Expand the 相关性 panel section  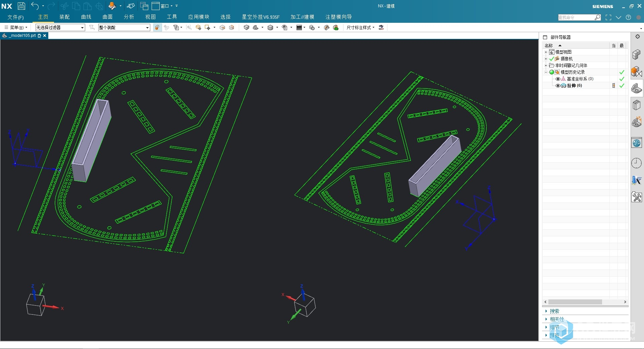[556, 319]
